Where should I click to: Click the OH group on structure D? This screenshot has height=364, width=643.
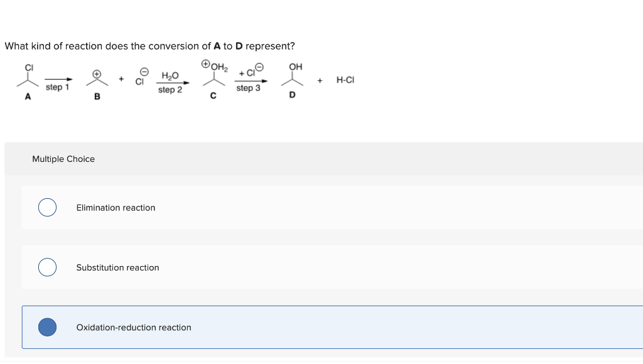click(294, 65)
